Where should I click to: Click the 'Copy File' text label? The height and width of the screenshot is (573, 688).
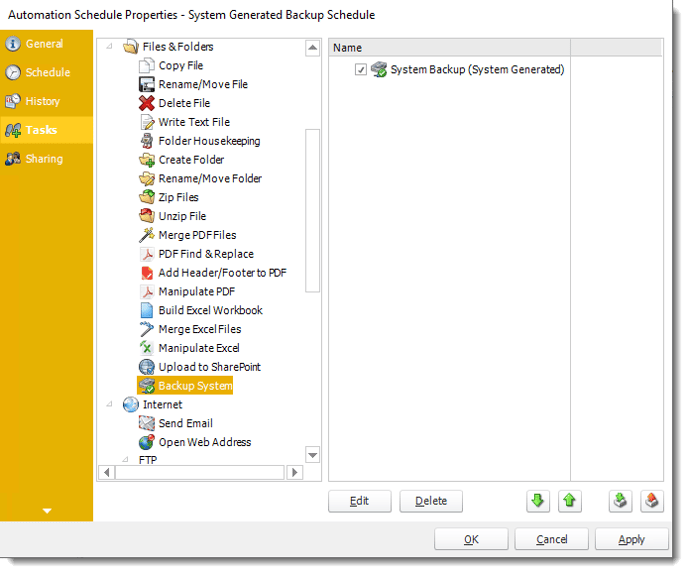(181, 66)
